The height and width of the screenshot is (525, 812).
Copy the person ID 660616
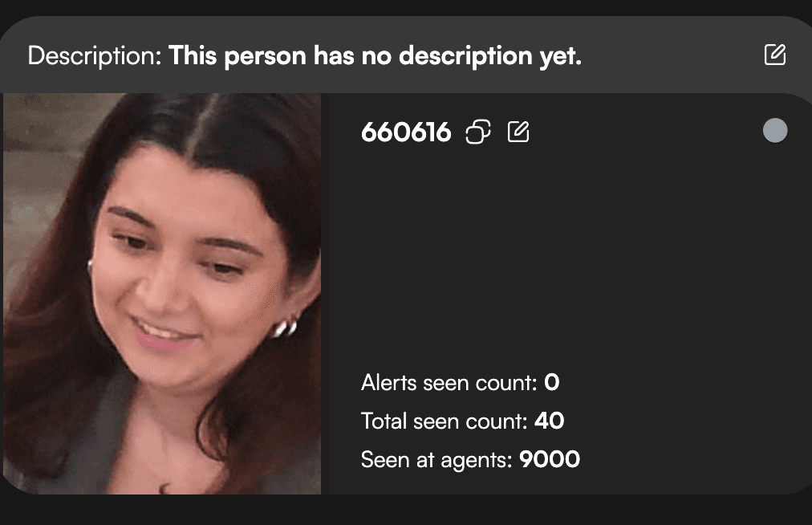tap(478, 132)
